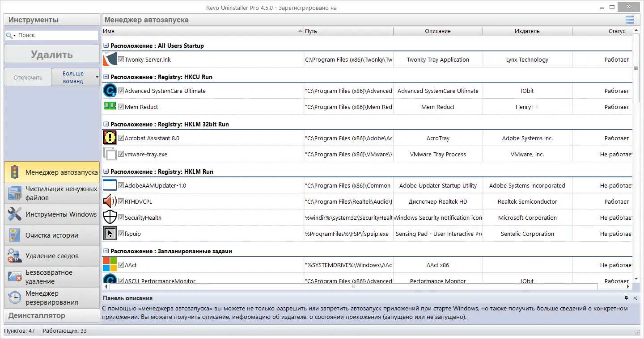Click the Mem Reduct green icon
Image resolution: width=644 pixels, height=339 pixels.
tap(110, 106)
